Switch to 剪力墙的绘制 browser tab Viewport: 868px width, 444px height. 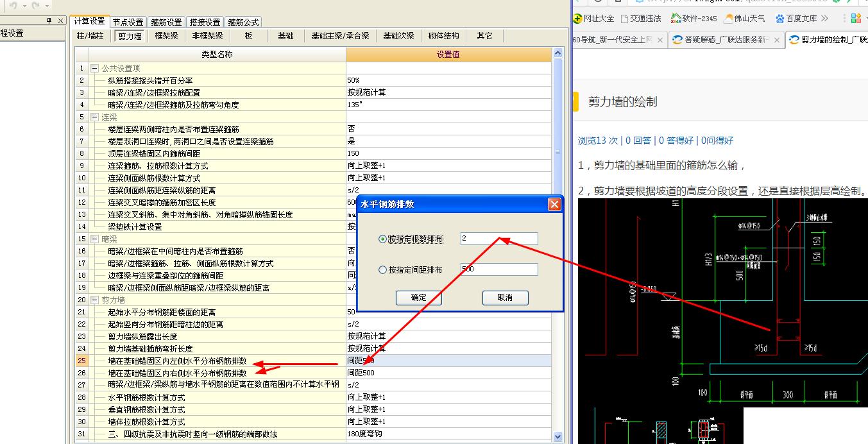[827, 40]
